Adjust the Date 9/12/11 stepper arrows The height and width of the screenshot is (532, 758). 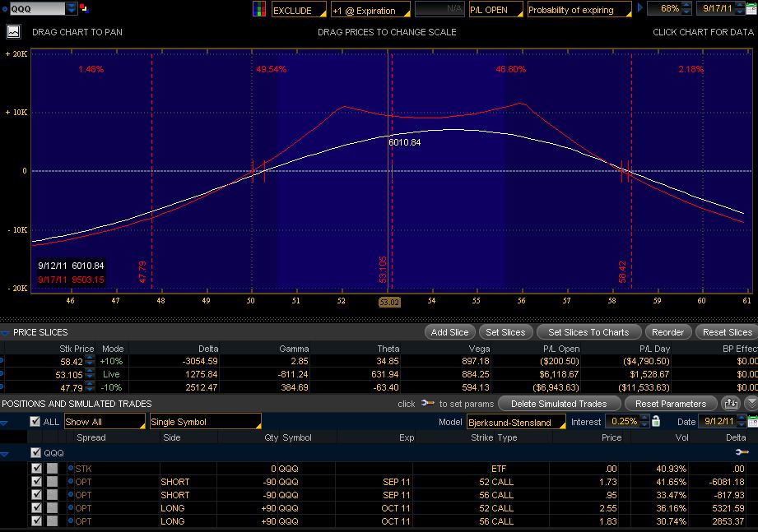point(741,421)
